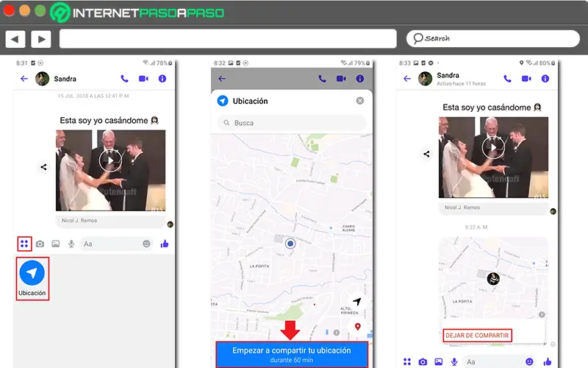Image resolution: width=588 pixels, height=368 pixels.
Task: Open info icon in left phone chat
Action: click(162, 79)
